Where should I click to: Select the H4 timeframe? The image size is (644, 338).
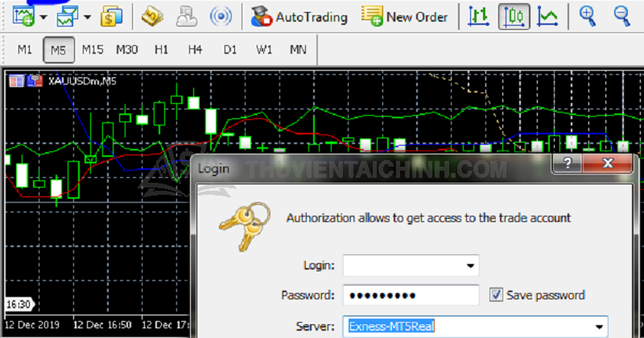pyautogui.click(x=195, y=50)
